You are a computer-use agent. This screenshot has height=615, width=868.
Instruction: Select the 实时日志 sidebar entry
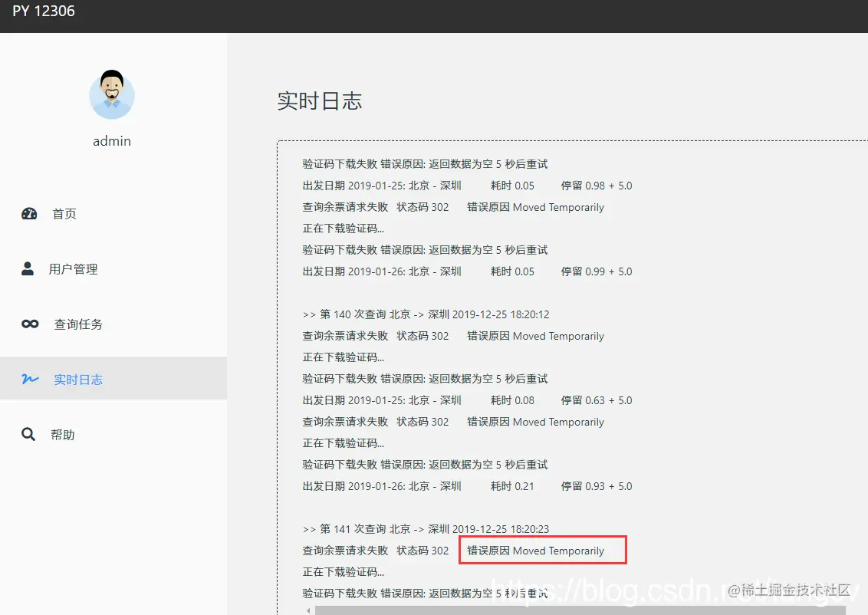113,378
